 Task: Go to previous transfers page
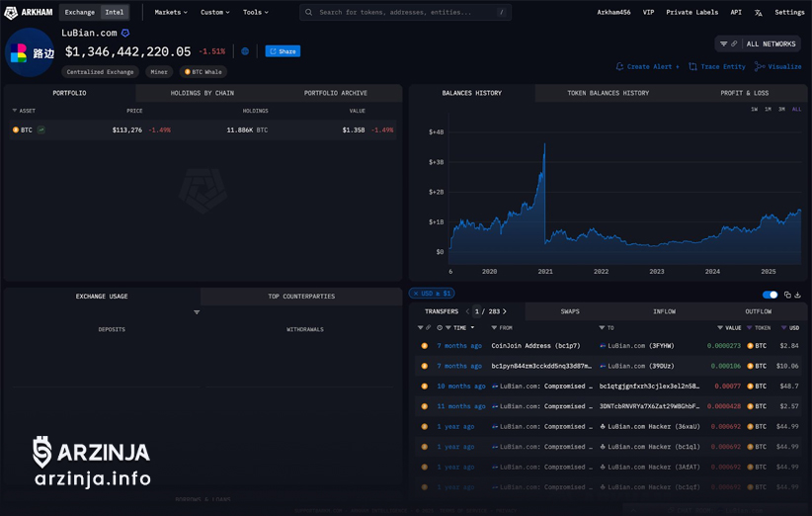(x=467, y=312)
